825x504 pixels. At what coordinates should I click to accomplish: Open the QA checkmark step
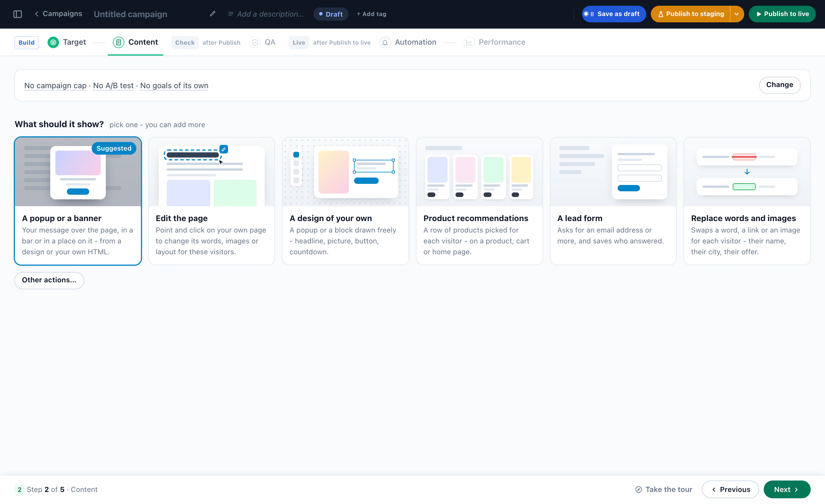pos(255,42)
